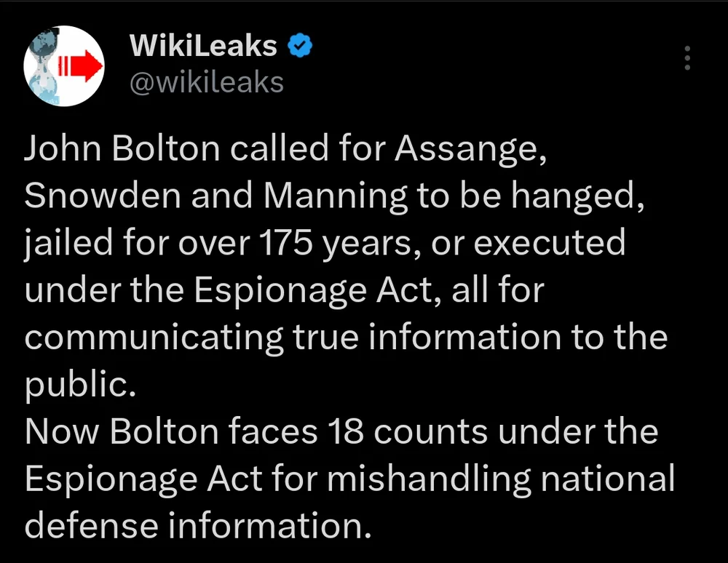
Task: Open the three-dot more options menu
Action: coord(686,57)
